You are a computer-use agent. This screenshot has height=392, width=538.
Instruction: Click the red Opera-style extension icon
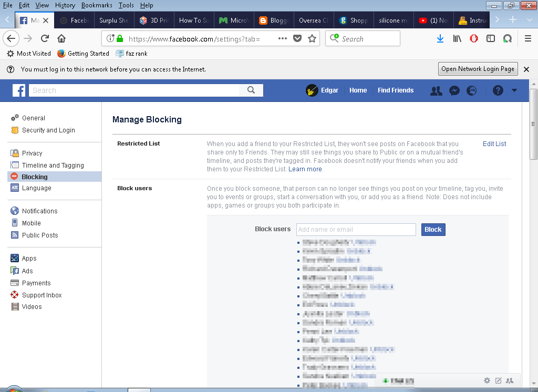point(474,38)
